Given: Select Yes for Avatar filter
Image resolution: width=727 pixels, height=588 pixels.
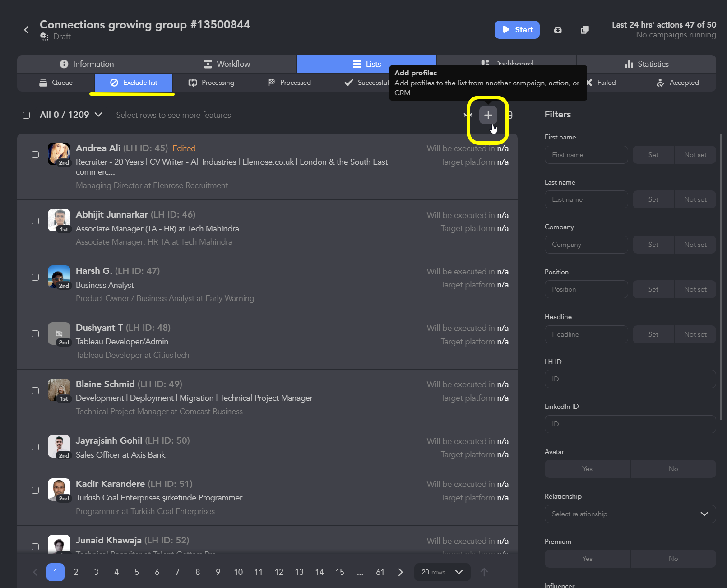Looking at the screenshot, I should coord(587,469).
